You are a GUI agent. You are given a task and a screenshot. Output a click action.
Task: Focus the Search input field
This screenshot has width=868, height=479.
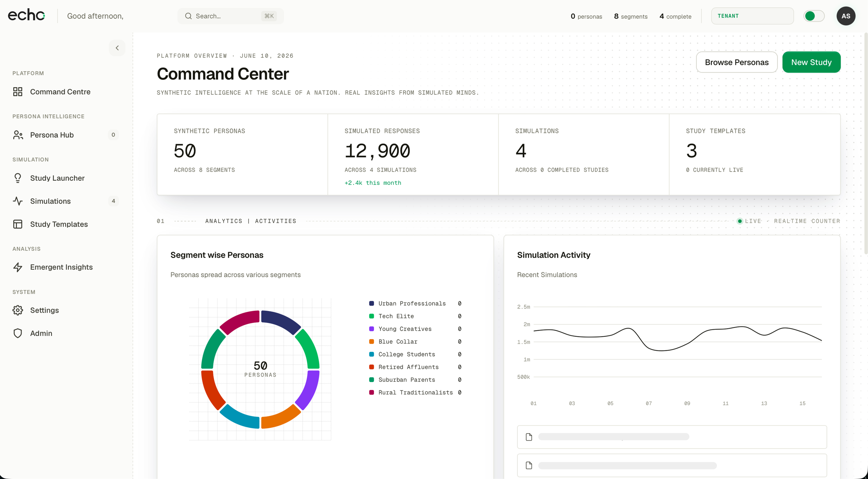tap(231, 16)
